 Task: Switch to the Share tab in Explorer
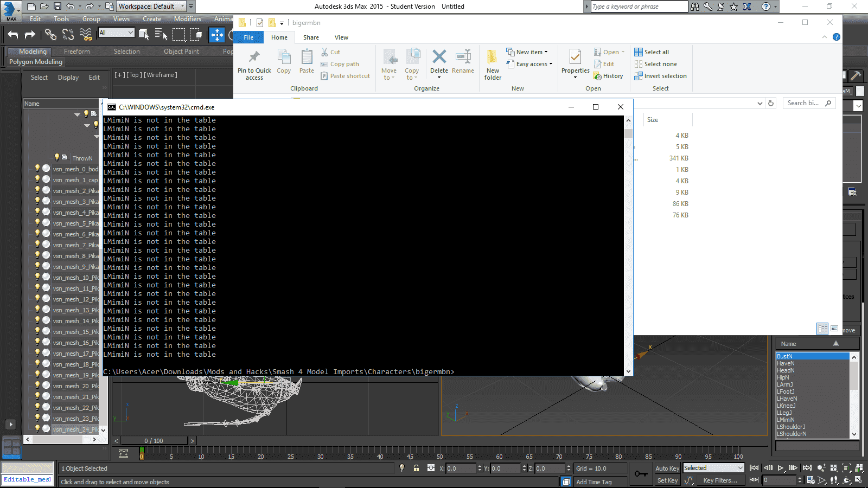coord(311,37)
